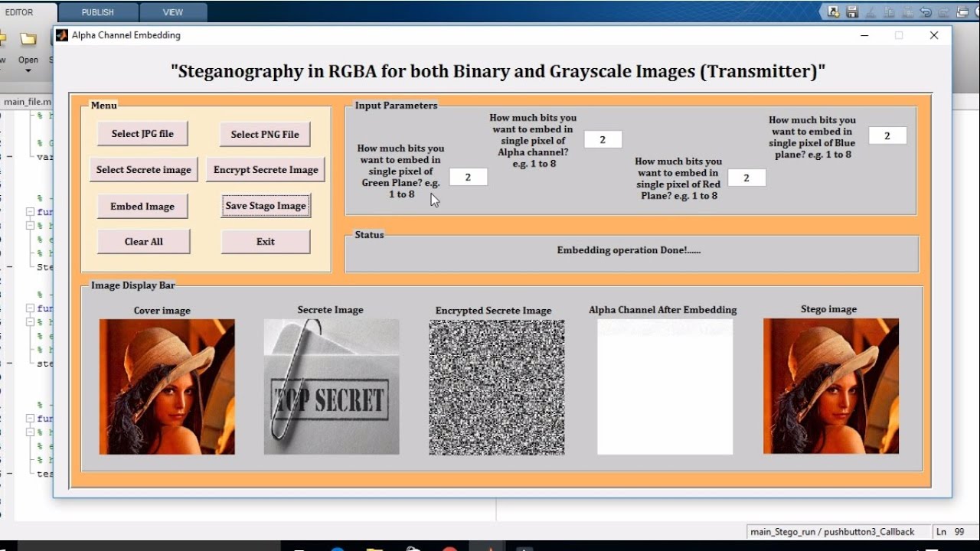Collapse the third visible function fold marker
The height and width of the screenshot is (551, 980).
point(30,419)
